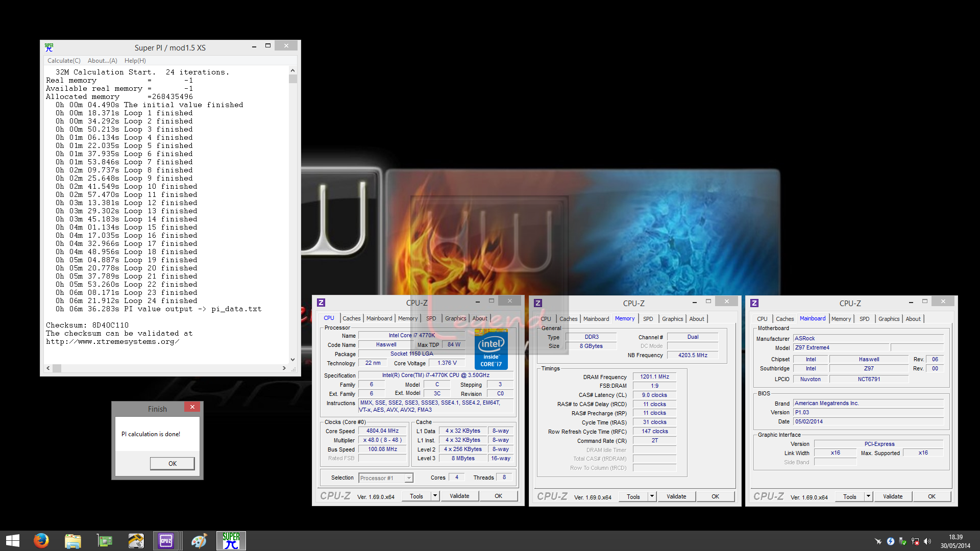980x551 pixels.
Task: Open the Windows Start button
Action: click(13, 541)
